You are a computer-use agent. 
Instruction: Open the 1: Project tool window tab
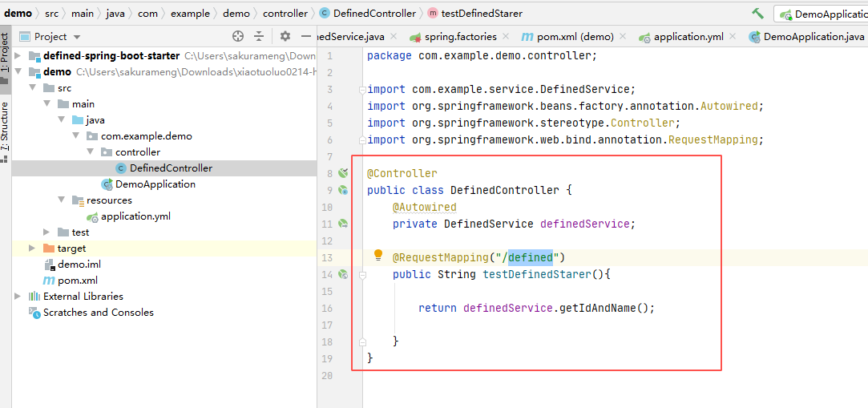[5, 58]
